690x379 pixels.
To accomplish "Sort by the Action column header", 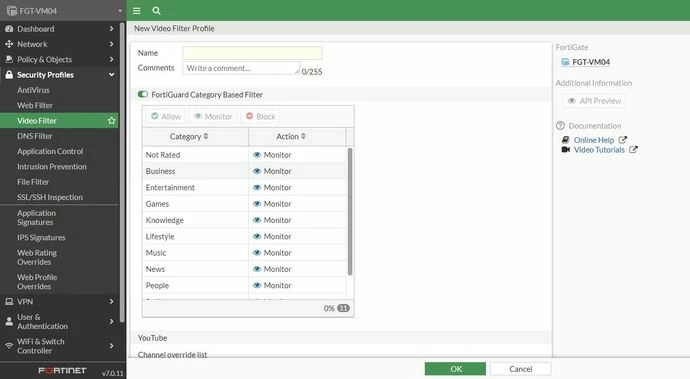I will click(x=297, y=137).
